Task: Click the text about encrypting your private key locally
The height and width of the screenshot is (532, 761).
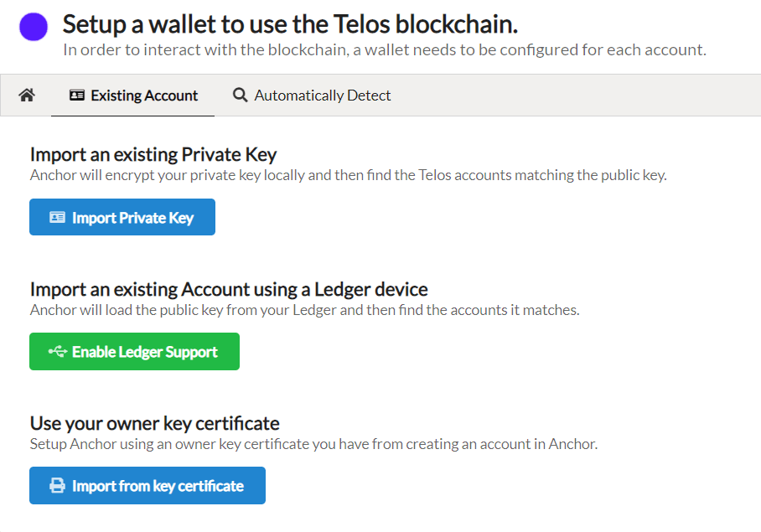Action: tap(349, 175)
